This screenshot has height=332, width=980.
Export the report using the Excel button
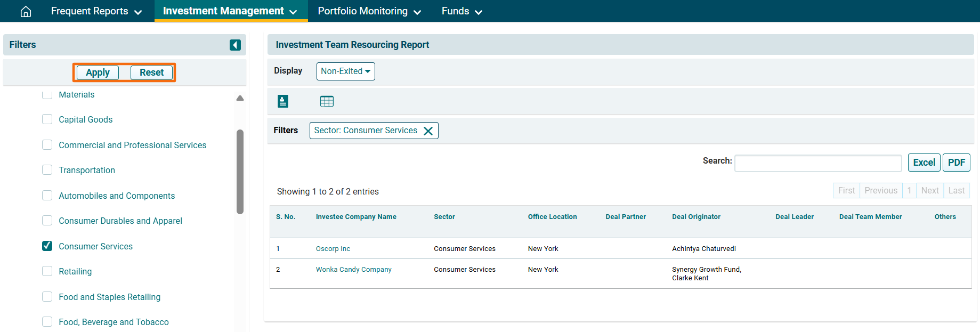[924, 163]
